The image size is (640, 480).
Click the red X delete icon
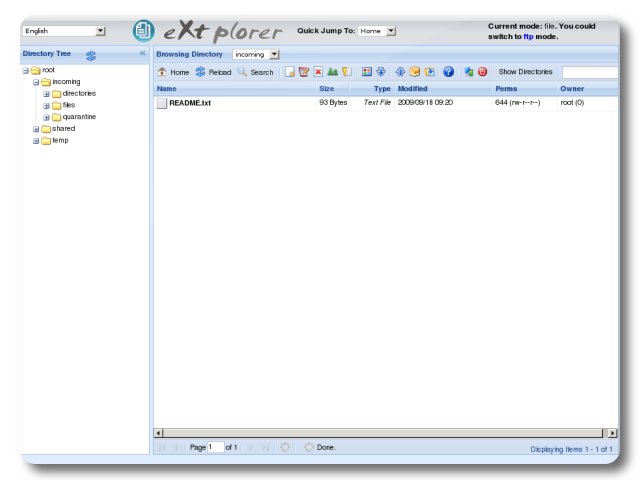tap(318, 72)
